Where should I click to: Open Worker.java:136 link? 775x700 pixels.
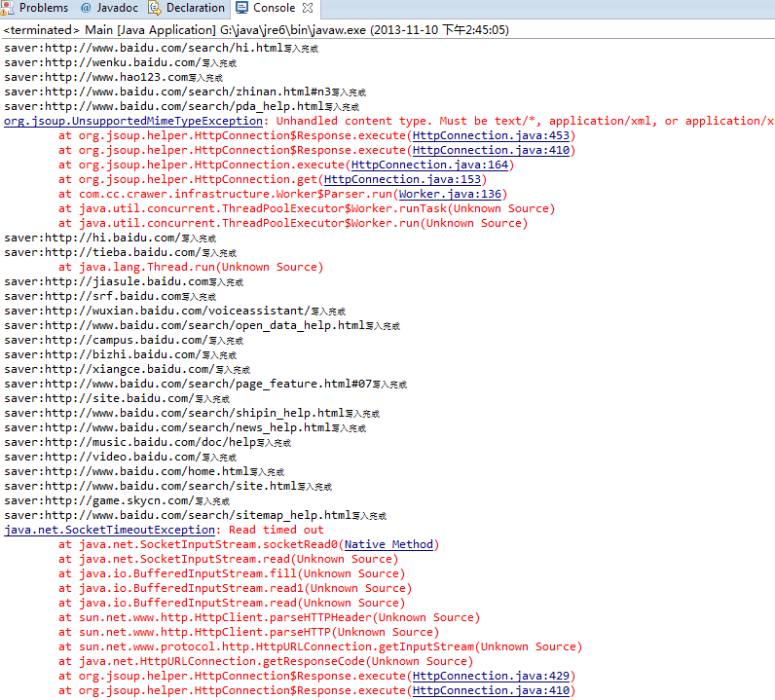pyautogui.click(x=450, y=194)
